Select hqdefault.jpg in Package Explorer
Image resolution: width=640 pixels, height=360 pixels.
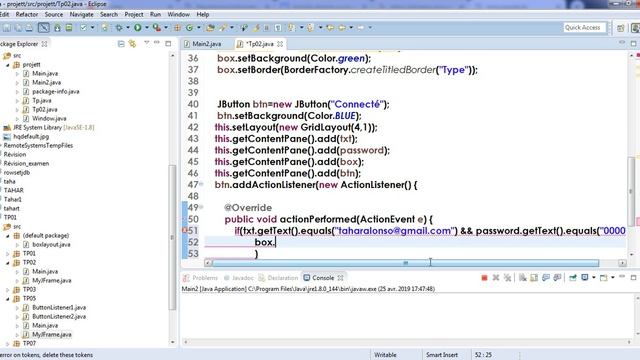(31, 136)
